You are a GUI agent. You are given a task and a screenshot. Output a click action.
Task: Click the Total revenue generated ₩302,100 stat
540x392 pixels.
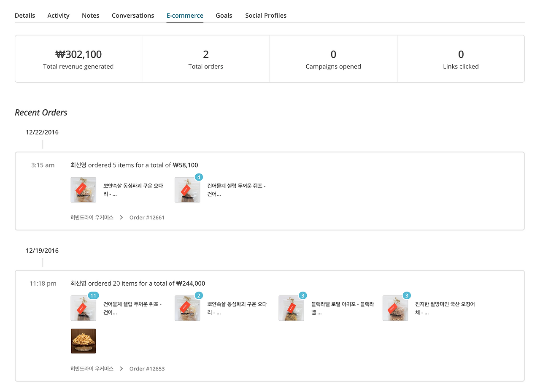pyautogui.click(x=78, y=59)
